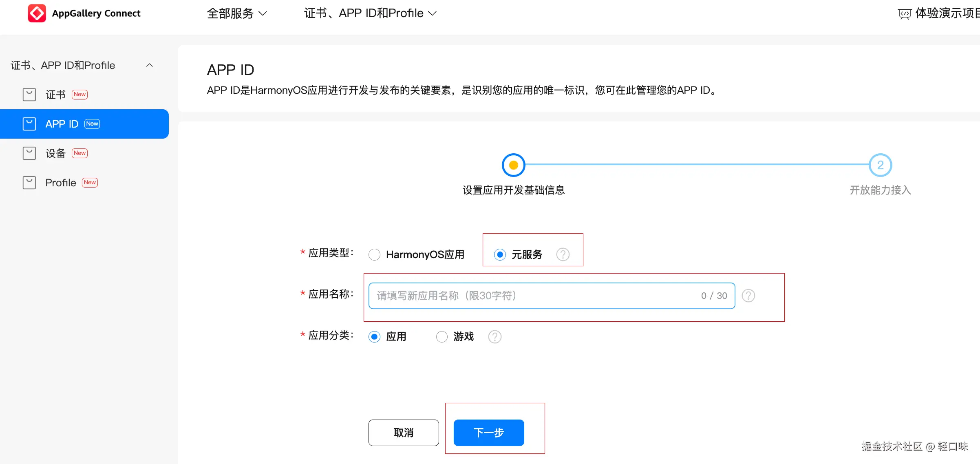
Task: Collapse the sidebar 证书、APP ID和Profile section
Action: (x=150, y=65)
